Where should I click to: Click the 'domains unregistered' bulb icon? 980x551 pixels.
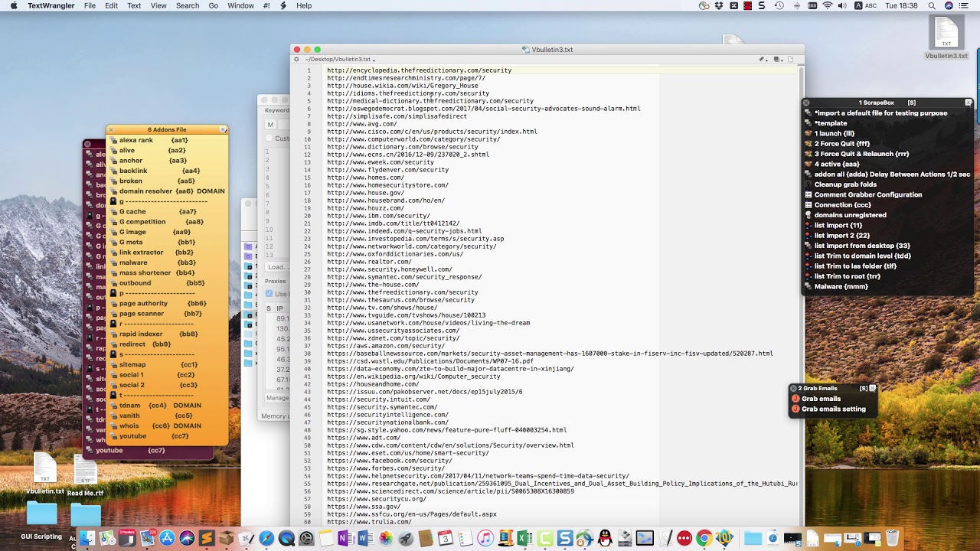point(808,215)
